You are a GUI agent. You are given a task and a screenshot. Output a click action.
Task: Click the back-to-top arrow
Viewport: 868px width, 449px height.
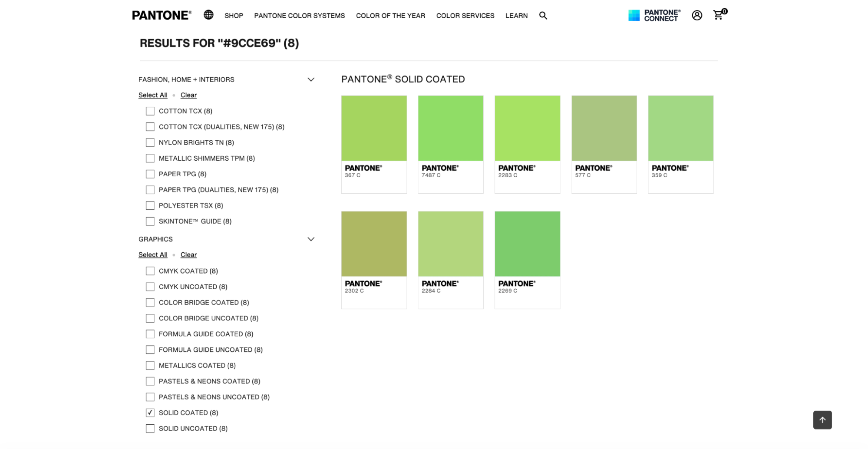click(822, 420)
